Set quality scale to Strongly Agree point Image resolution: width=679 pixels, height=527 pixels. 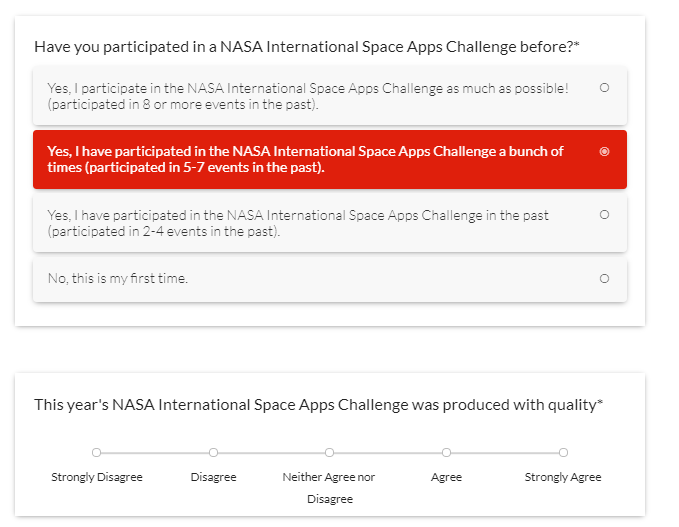(563, 452)
